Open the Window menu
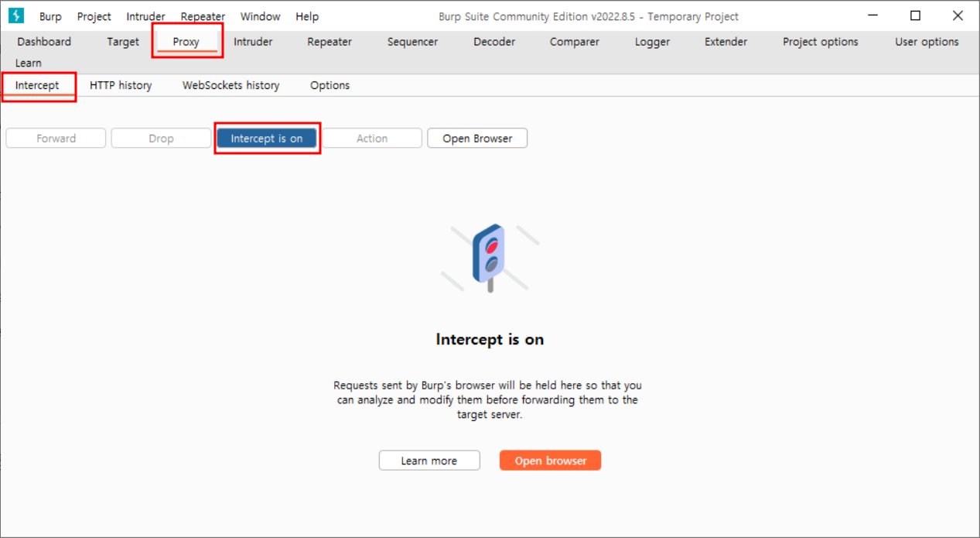Screen dimensions: 980x538 click(x=260, y=16)
